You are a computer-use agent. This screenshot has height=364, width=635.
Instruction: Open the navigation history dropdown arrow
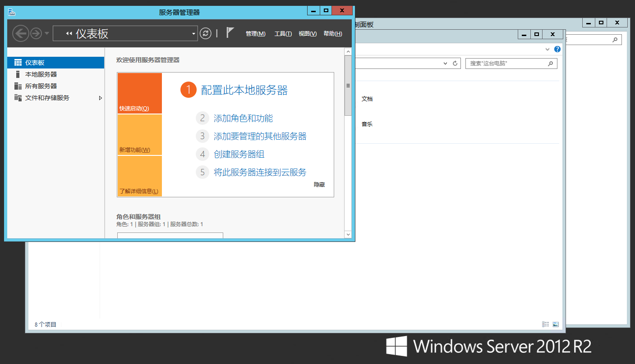click(47, 34)
